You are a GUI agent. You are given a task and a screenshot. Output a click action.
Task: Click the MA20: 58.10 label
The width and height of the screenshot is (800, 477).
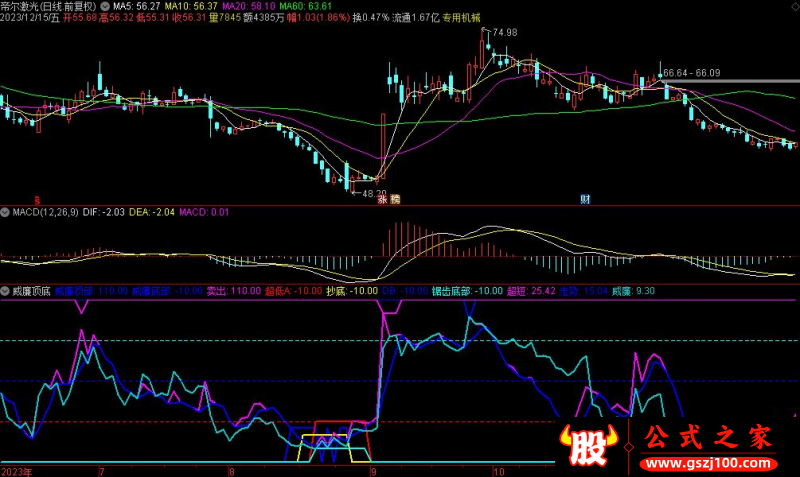(x=248, y=6)
